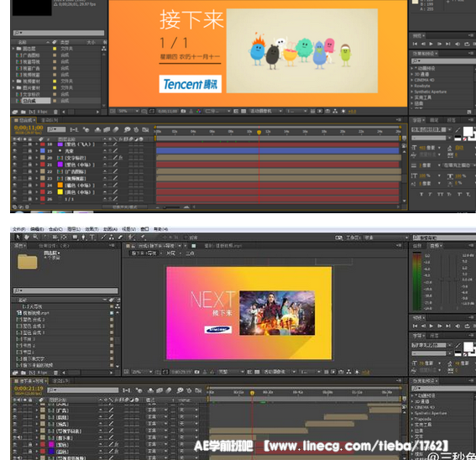
Task: Select the Pen tool in lower toolbar
Action: tap(83, 238)
